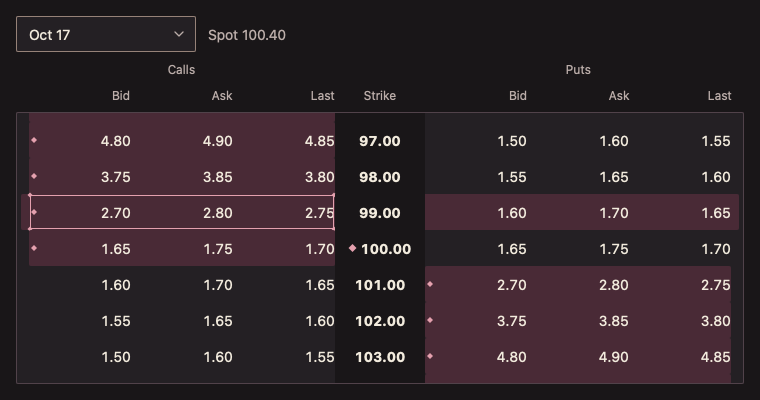Click put ask 1.70 at strike 99.00
Image resolution: width=760 pixels, height=400 pixels.
(614, 213)
